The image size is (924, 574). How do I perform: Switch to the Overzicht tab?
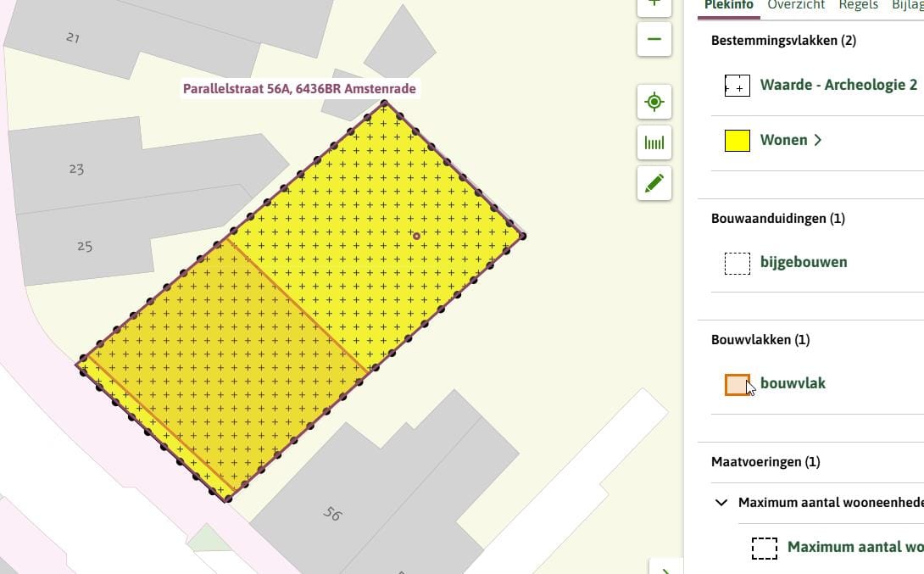[x=796, y=5]
